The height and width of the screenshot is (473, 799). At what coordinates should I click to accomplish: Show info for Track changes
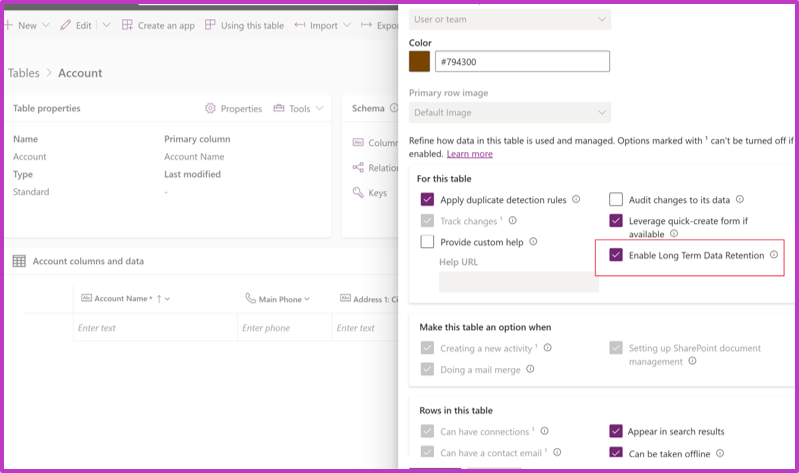tap(513, 220)
